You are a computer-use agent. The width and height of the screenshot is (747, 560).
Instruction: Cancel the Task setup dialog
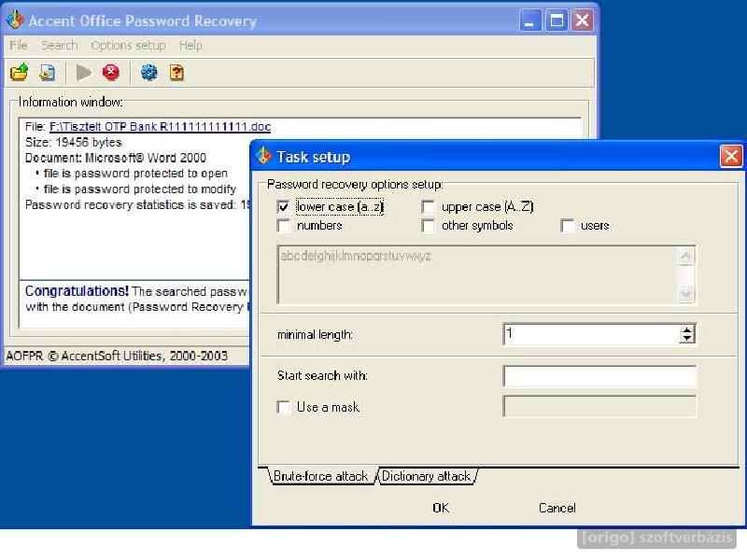click(x=557, y=508)
